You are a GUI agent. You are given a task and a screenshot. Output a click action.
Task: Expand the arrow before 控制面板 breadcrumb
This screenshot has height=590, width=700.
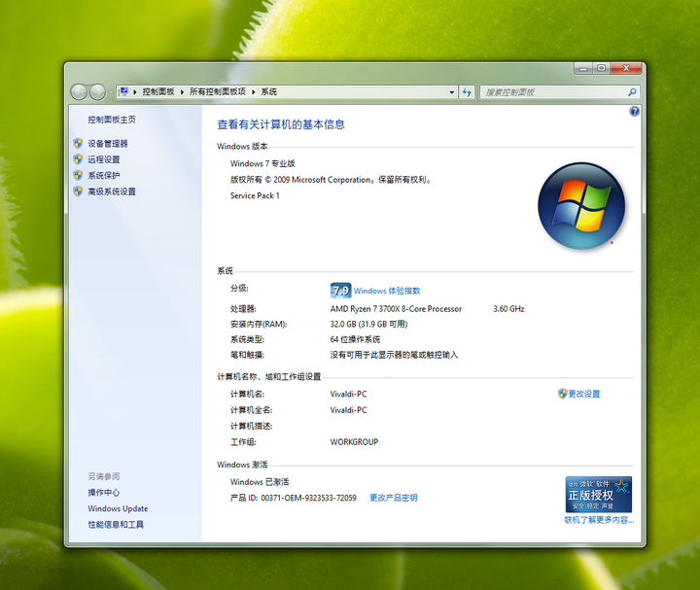pyautogui.click(x=135, y=92)
